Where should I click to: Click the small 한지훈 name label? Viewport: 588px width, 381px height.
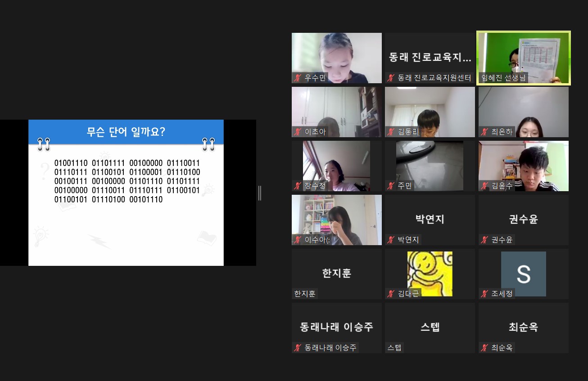click(x=305, y=294)
